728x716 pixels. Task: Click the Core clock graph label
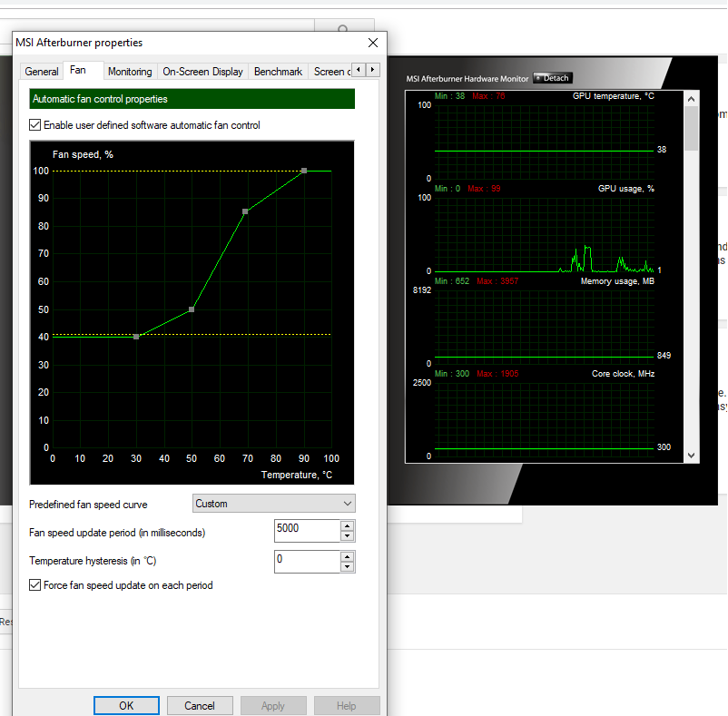coord(623,374)
